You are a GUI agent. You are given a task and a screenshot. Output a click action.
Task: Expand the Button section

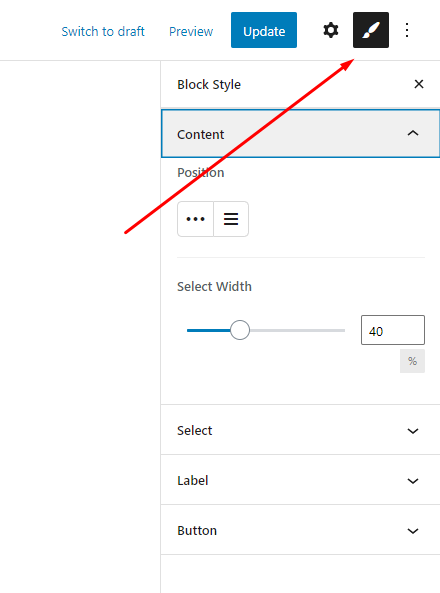pyautogui.click(x=300, y=530)
